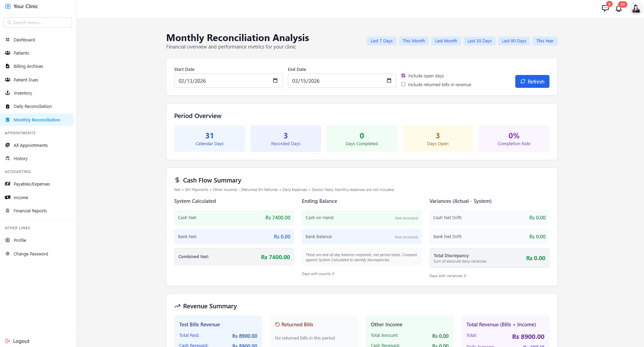
Task: Click the Refresh button
Action: point(532,81)
